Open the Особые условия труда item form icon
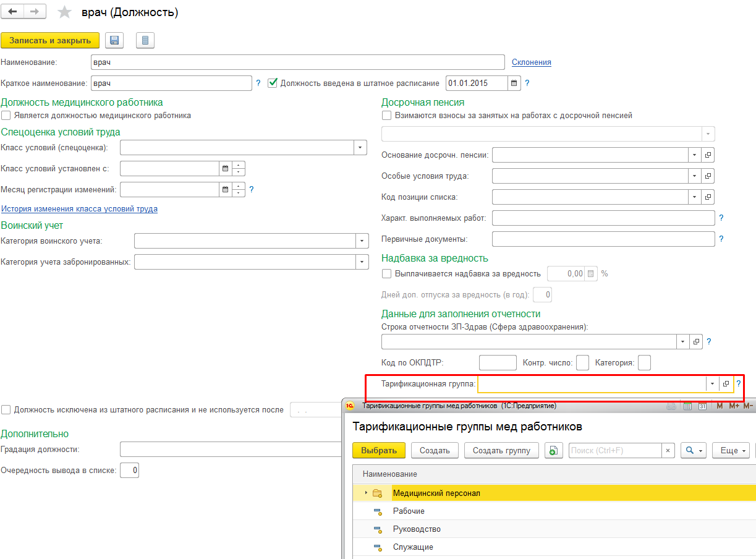Viewport: 756px width, 559px height. pos(708,176)
